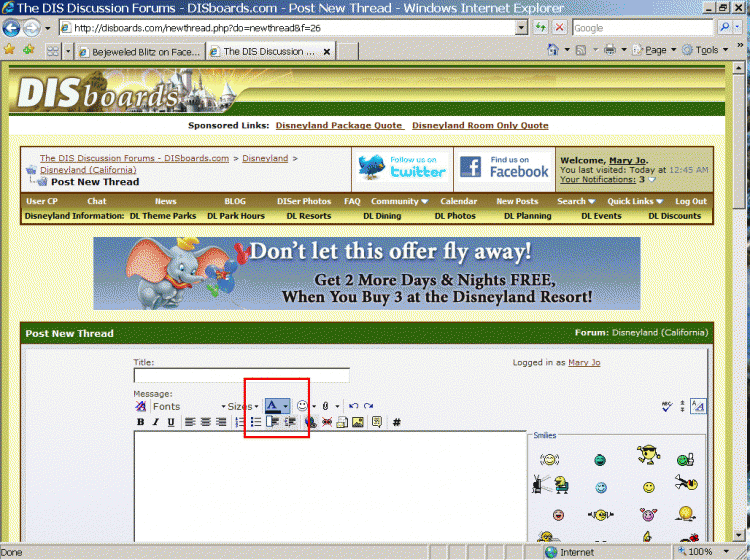Toggle Bold formatting
The image size is (750, 560).
140,422
